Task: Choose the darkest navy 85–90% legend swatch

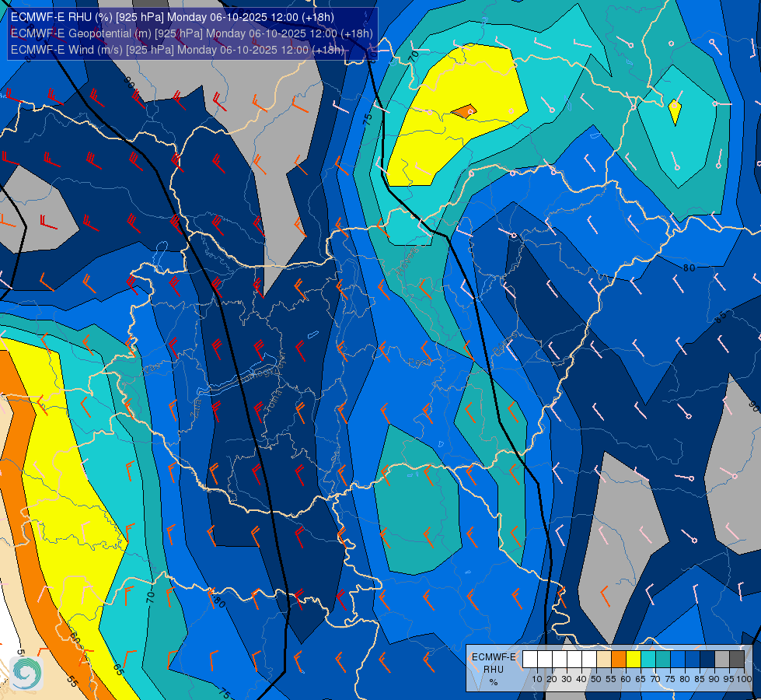Action: pyautogui.click(x=707, y=660)
